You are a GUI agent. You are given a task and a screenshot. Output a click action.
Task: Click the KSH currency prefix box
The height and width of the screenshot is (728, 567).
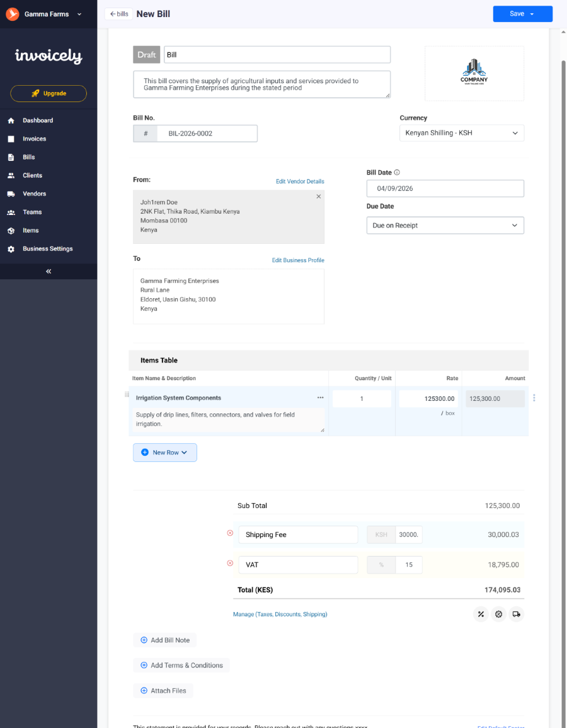[x=381, y=535]
